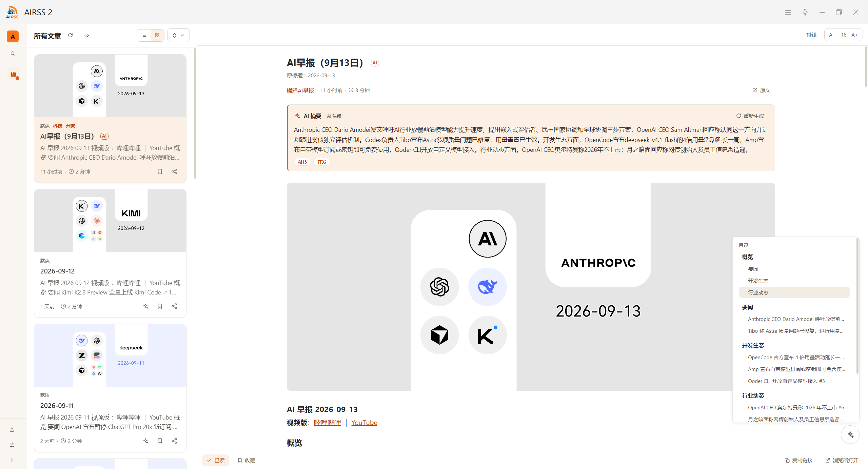Click the article list scrollbar
The height and width of the screenshot is (469, 868).
pyautogui.click(x=195, y=113)
